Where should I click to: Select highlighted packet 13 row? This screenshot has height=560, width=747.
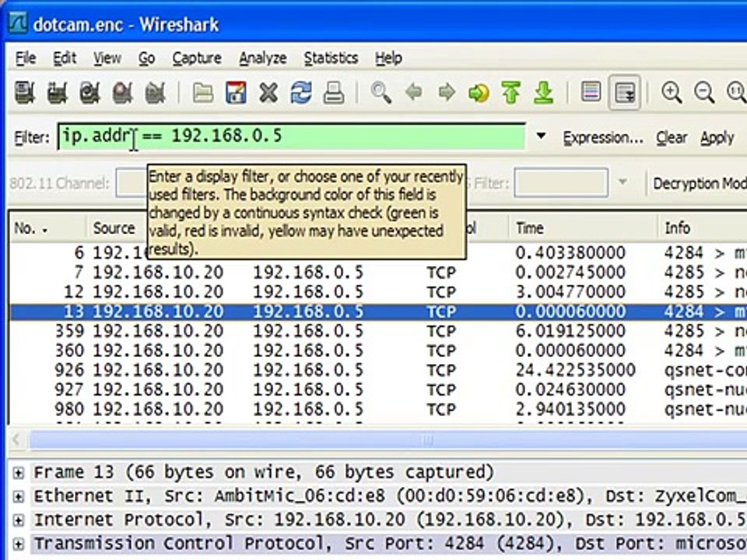(x=378, y=311)
